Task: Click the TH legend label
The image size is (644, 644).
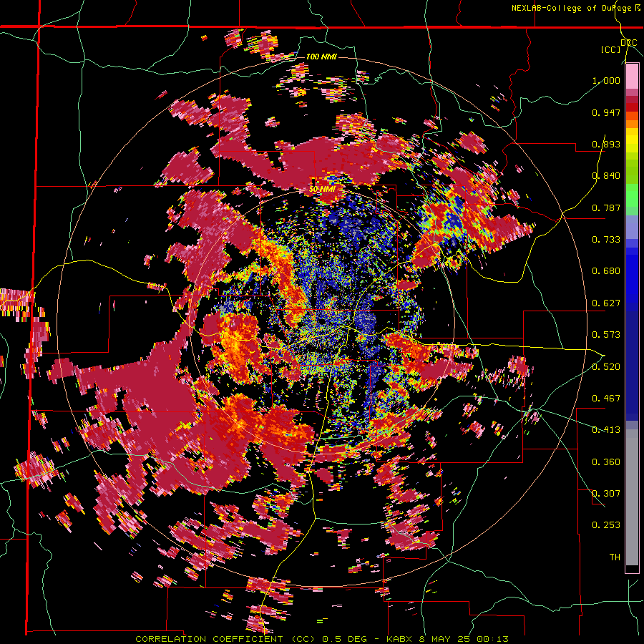Action: click(615, 557)
